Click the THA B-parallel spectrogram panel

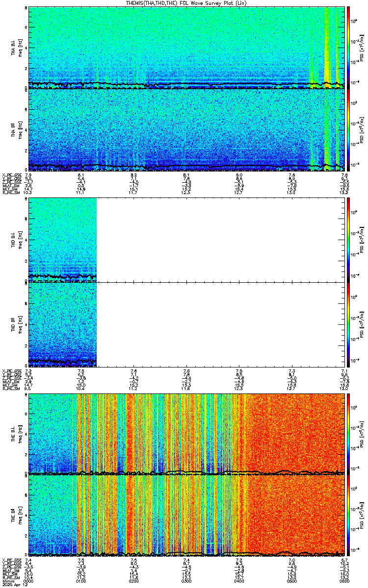pyautogui.click(x=186, y=129)
